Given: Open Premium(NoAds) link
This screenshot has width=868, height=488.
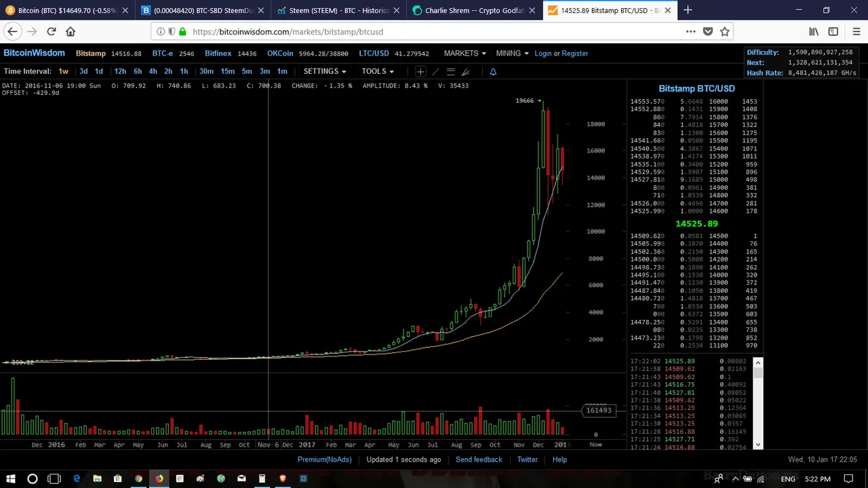Looking at the screenshot, I should click(324, 460).
